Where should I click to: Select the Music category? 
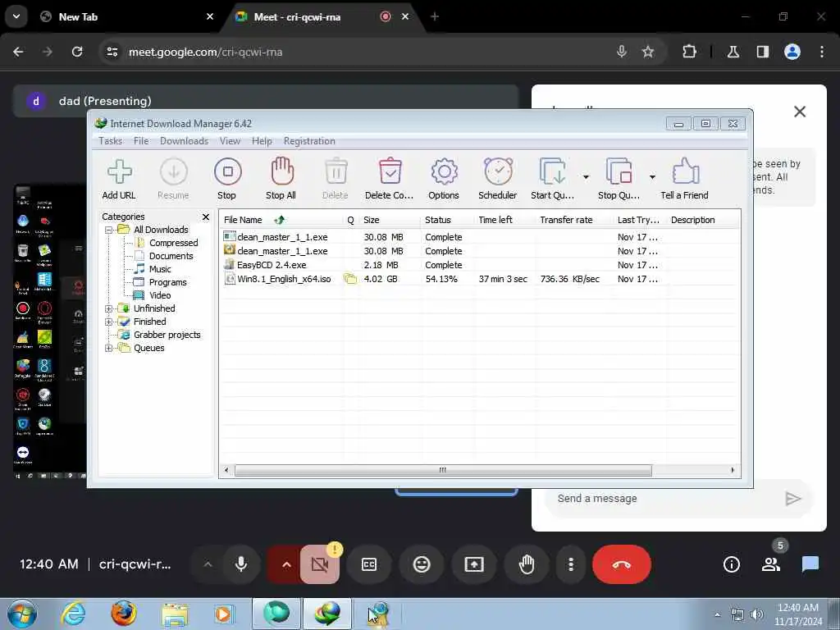tap(160, 269)
